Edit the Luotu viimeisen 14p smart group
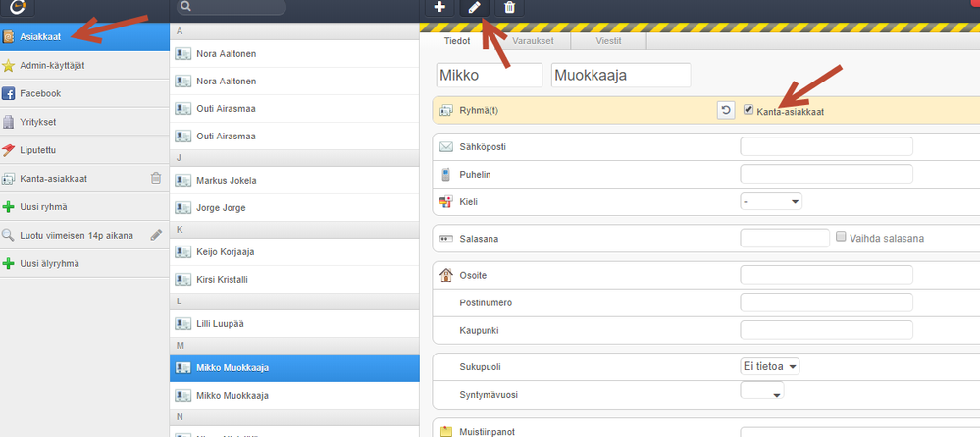980x437 pixels. click(x=156, y=235)
